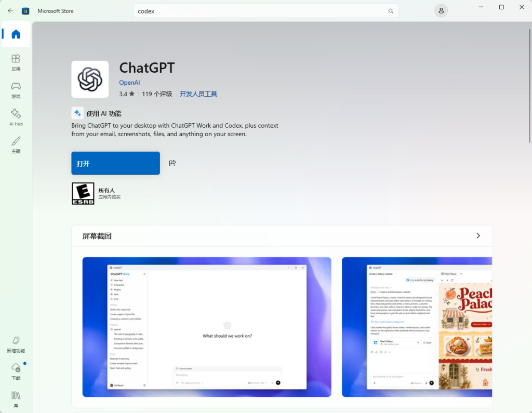Click the Microsoft Store logo icon
Image resolution: width=532 pixels, height=413 pixels.
25,11
